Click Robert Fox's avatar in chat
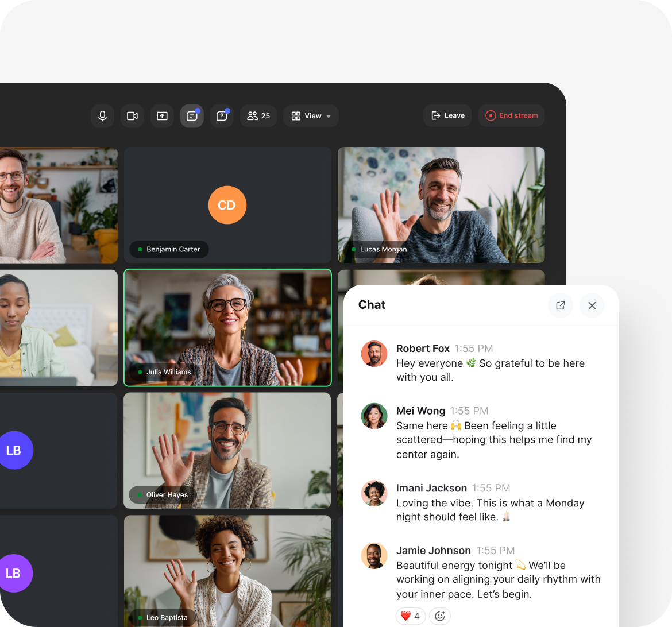 374,354
